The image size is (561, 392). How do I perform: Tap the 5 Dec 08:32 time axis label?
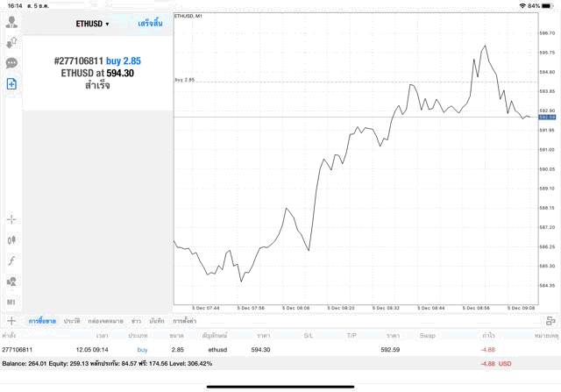pyautogui.click(x=386, y=308)
